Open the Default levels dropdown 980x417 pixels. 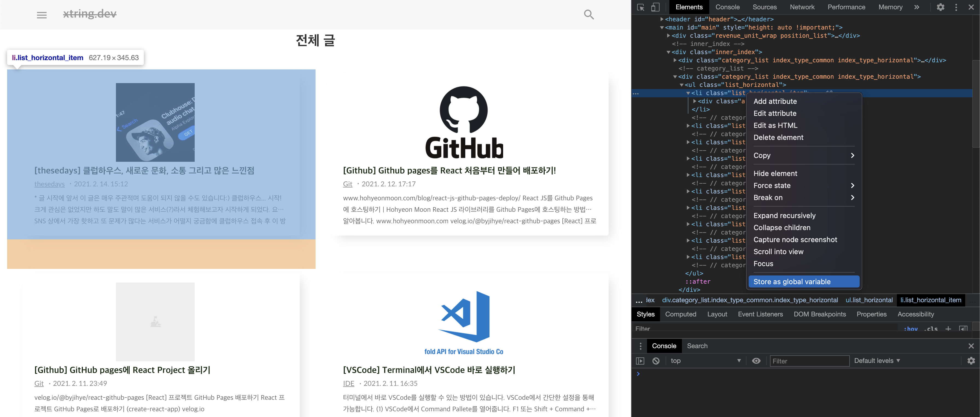877,361
